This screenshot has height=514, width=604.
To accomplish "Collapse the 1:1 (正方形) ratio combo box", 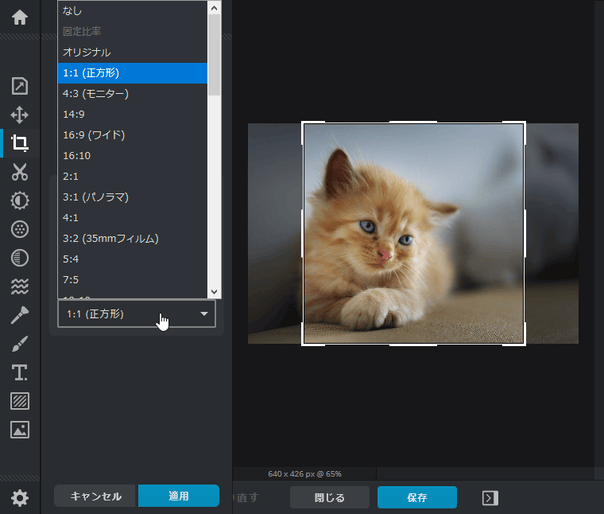I will point(136,314).
